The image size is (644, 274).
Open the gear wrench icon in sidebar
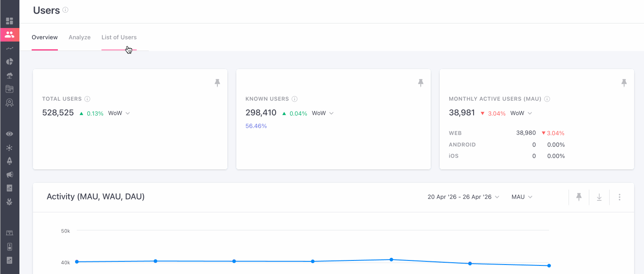(9, 202)
